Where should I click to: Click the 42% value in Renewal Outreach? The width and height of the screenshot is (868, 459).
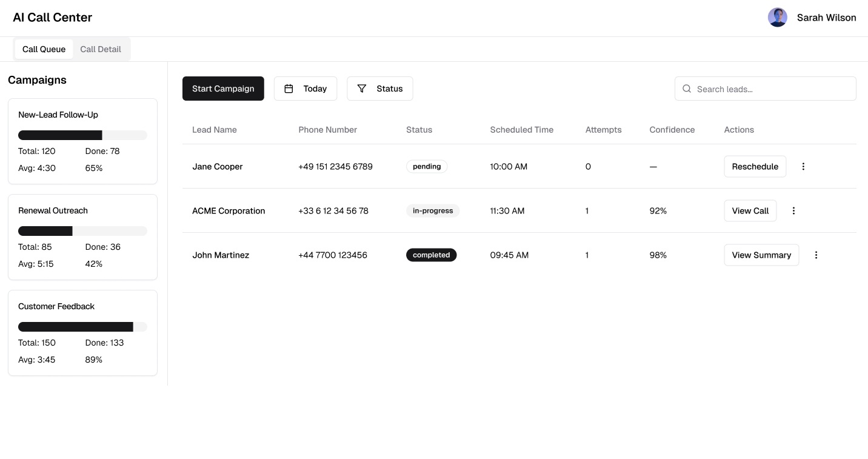point(94,264)
